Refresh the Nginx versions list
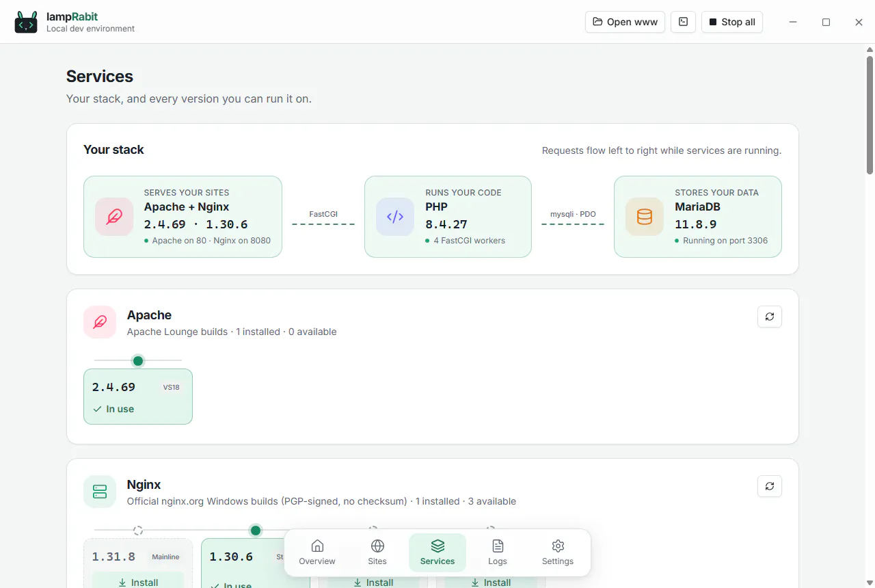 click(x=770, y=486)
